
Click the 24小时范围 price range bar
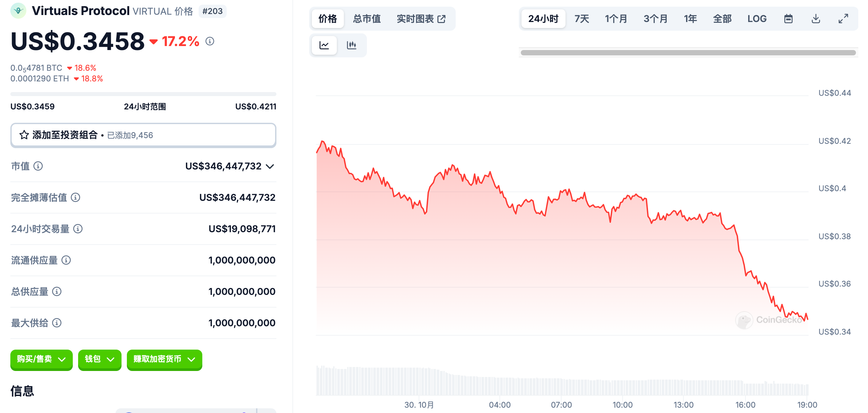tap(143, 94)
